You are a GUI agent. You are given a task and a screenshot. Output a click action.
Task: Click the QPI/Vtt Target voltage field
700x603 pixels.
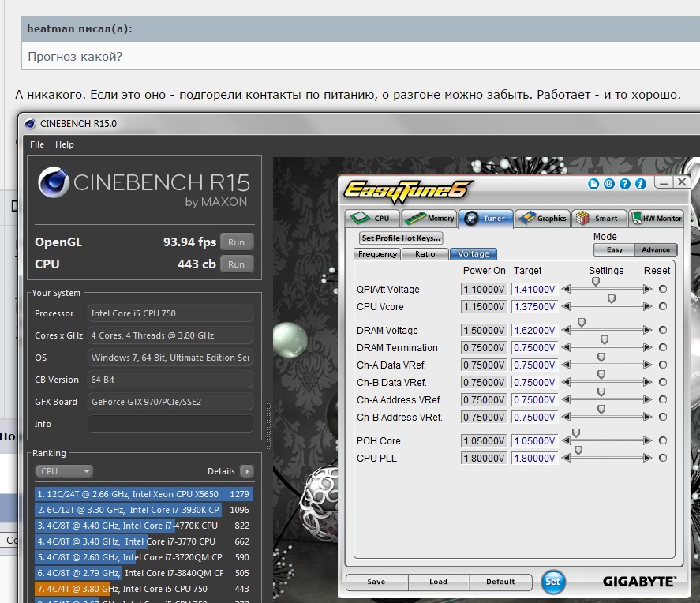534,290
